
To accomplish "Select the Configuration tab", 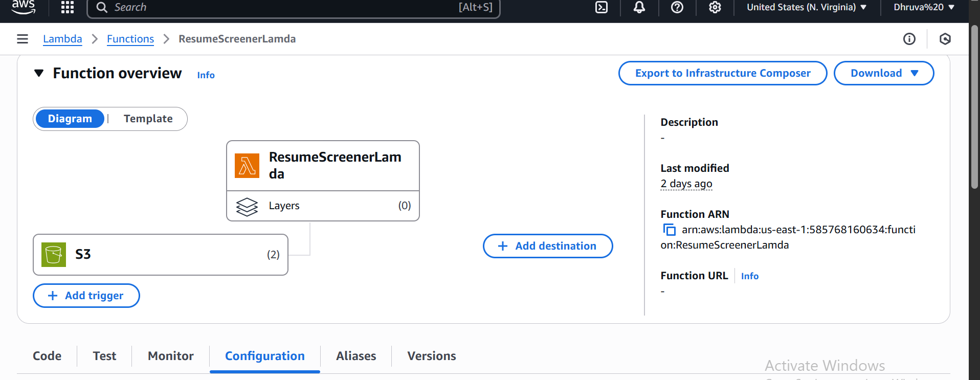I will point(265,356).
